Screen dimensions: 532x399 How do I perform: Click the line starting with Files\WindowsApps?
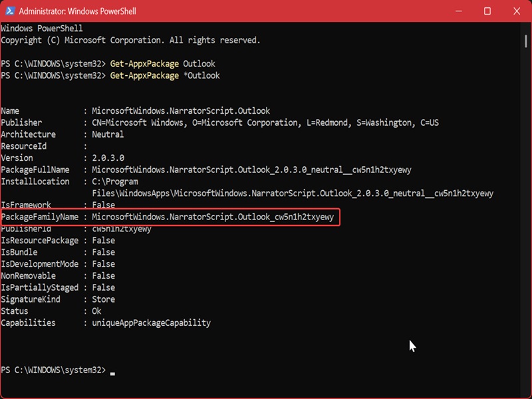pos(293,194)
